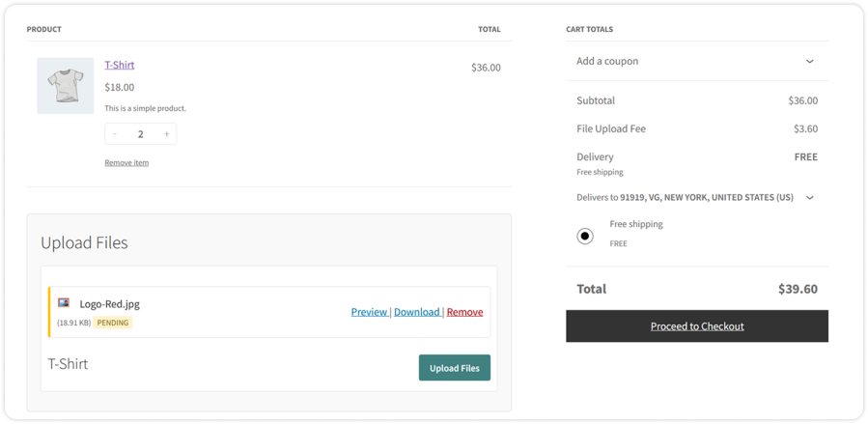Click the quantity input field
868x424 pixels.
(x=141, y=134)
